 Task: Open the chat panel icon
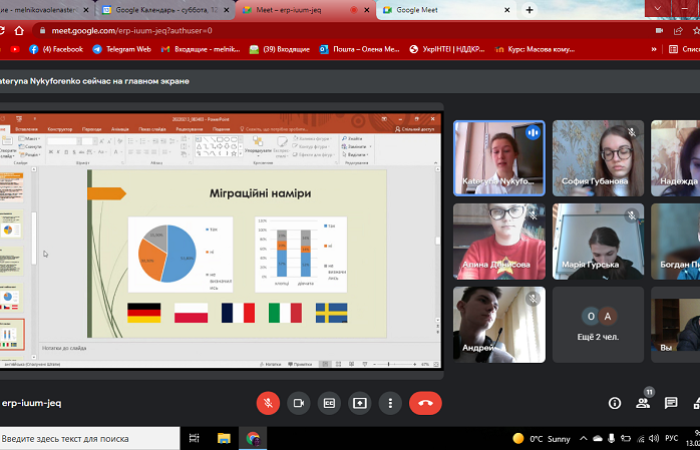tap(671, 403)
